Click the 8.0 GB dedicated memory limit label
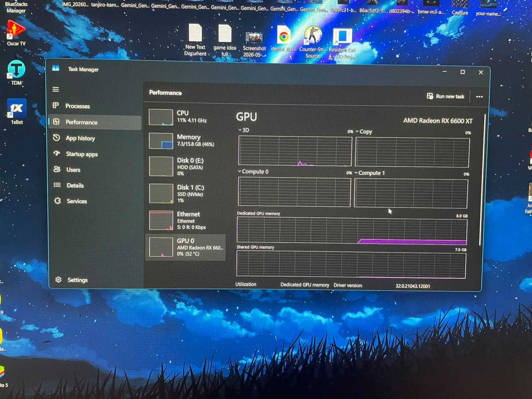The image size is (532, 399). point(462,216)
